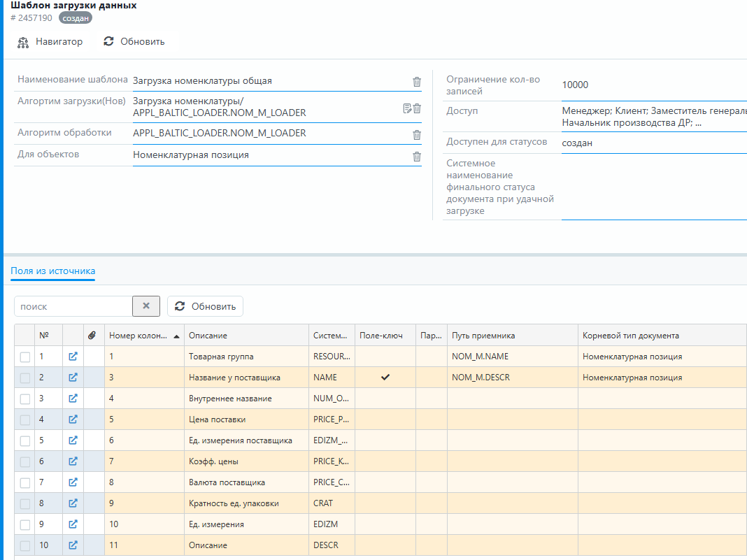Refresh the source fields table with Обновить
Image resolution: width=747 pixels, height=560 pixels.
click(x=205, y=306)
